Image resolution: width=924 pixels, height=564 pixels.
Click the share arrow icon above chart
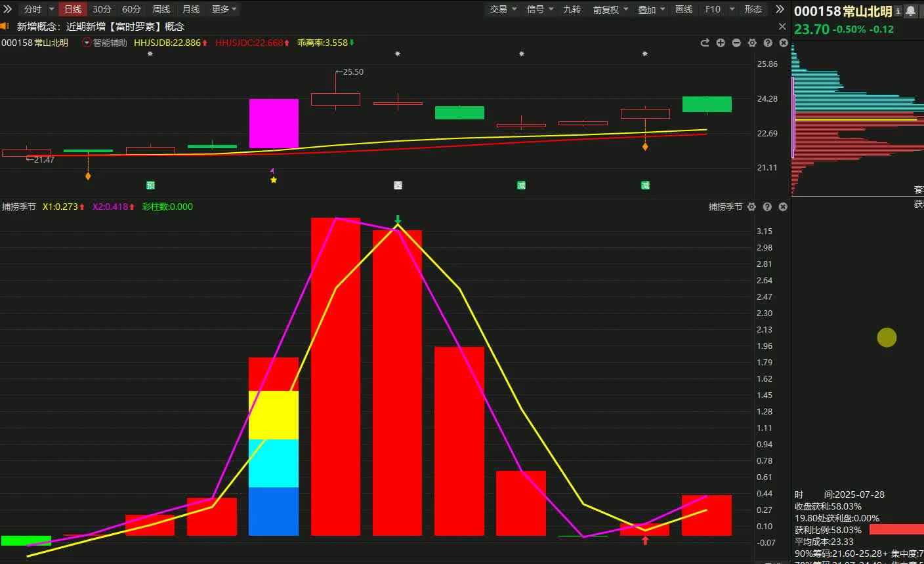(705, 43)
